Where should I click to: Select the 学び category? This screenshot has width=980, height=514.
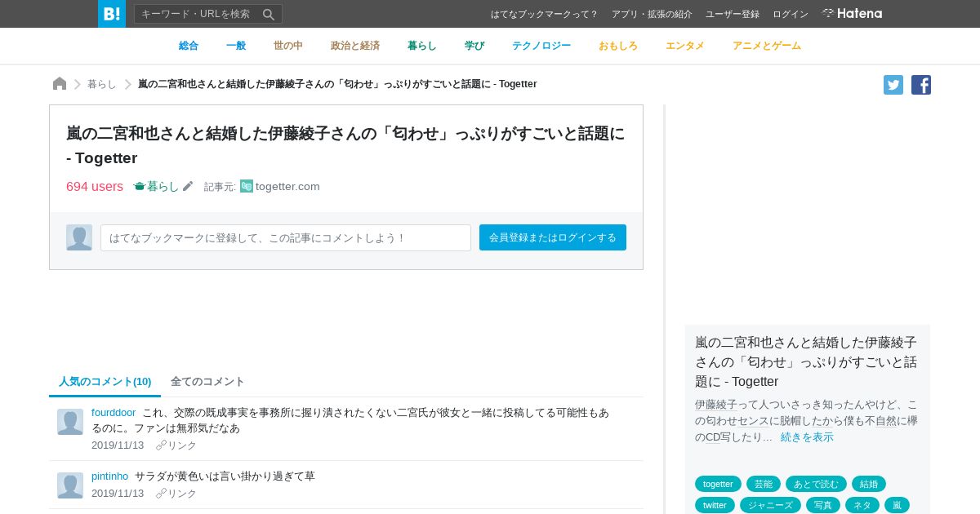[474, 46]
